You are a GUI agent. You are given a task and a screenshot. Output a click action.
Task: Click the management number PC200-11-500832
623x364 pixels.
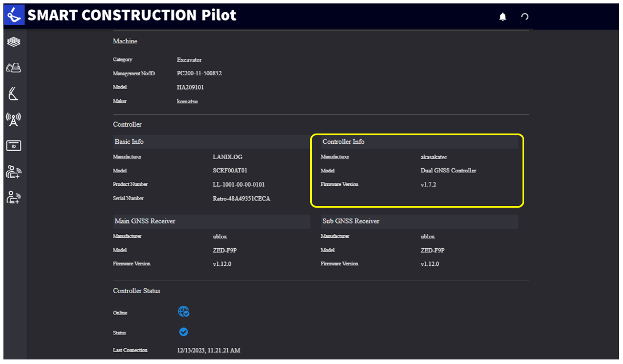(x=199, y=74)
